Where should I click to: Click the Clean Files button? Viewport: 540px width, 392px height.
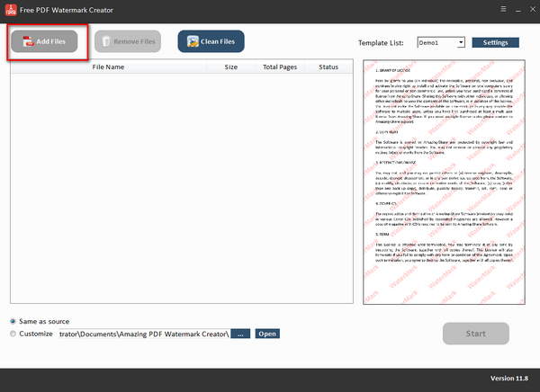pyautogui.click(x=211, y=41)
